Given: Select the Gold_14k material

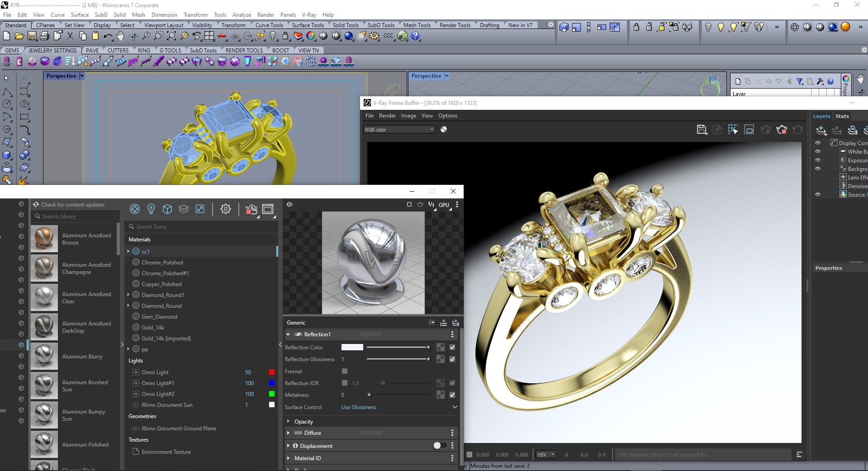Looking at the screenshot, I should point(153,328).
